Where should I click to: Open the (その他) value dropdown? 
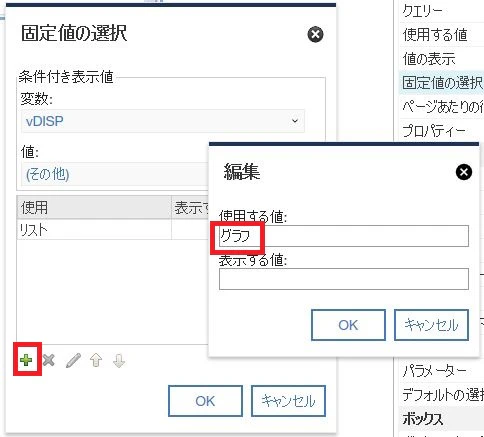click(x=115, y=174)
